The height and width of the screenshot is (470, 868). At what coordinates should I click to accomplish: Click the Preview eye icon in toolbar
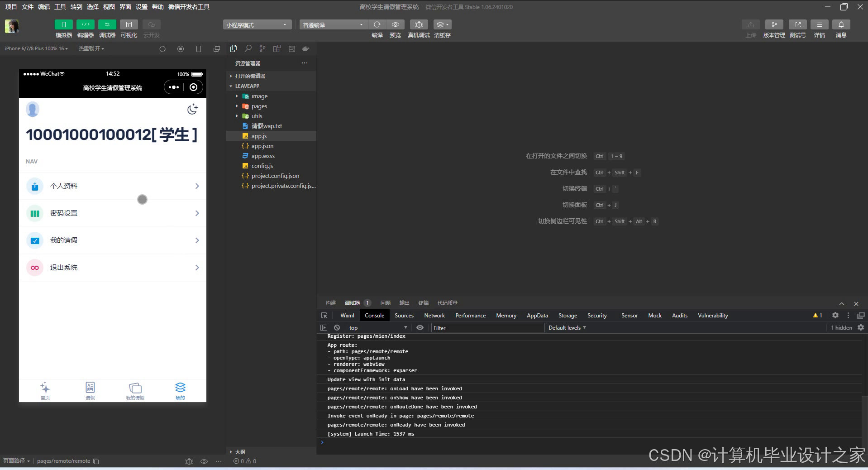pyautogui.click(x=395, y=24)
